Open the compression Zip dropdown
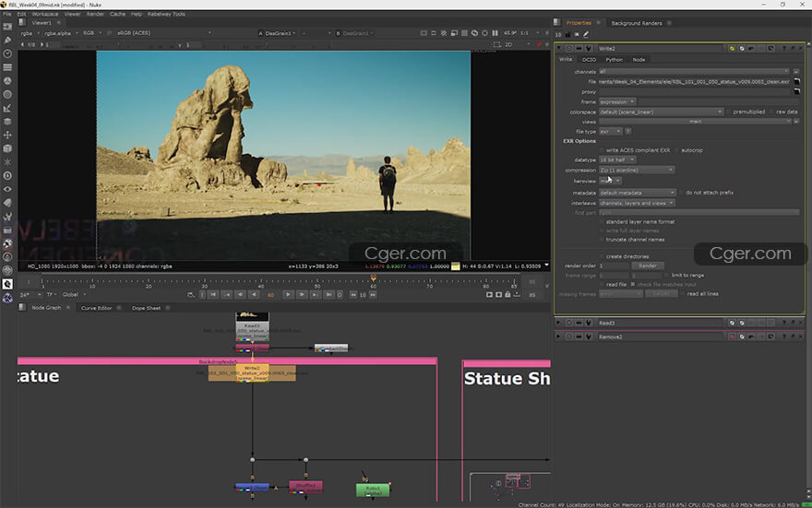This screenshot has height=508, width=812. pyautogui.click(x=637, y=170)
